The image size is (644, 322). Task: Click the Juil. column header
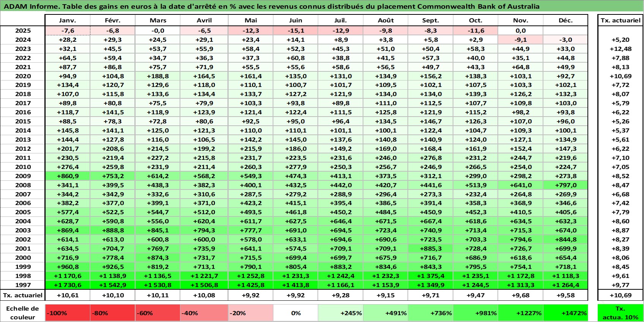point(341,21)
